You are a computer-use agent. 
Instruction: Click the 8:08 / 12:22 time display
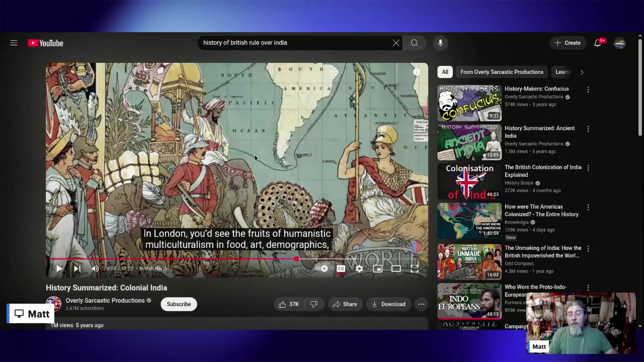[120, 268]
